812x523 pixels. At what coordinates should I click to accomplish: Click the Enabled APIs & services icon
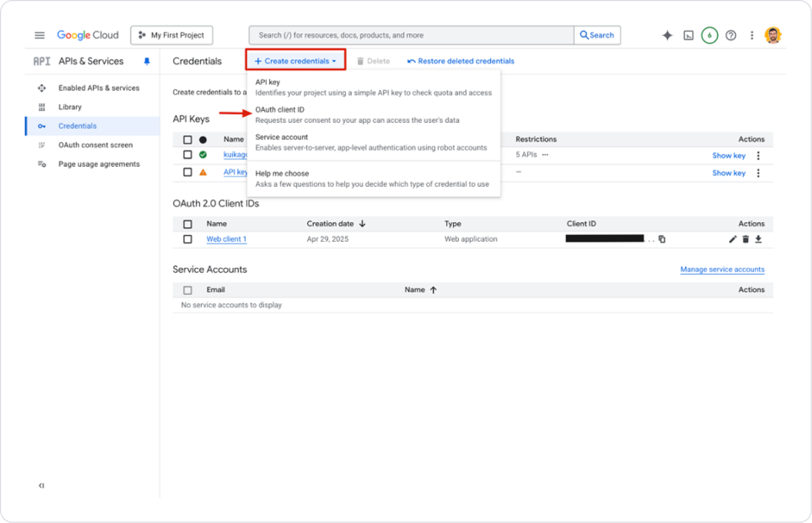[x=42, y=88]
